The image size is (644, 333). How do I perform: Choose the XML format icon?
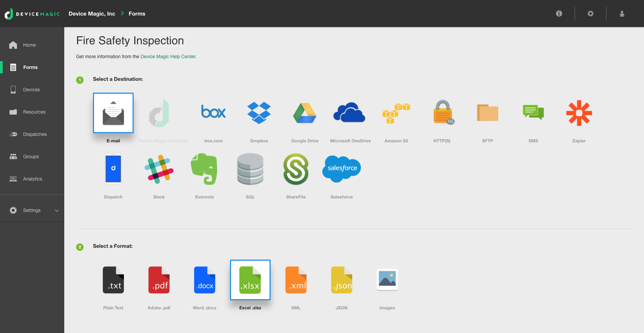(296, 280)
